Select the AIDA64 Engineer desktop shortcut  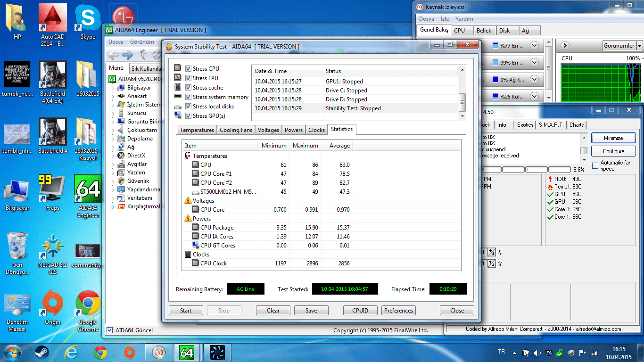coord(88,197)
